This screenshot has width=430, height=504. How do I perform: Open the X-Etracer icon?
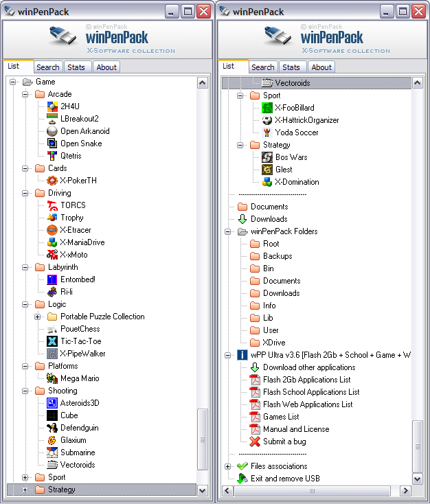coord(52,230)
